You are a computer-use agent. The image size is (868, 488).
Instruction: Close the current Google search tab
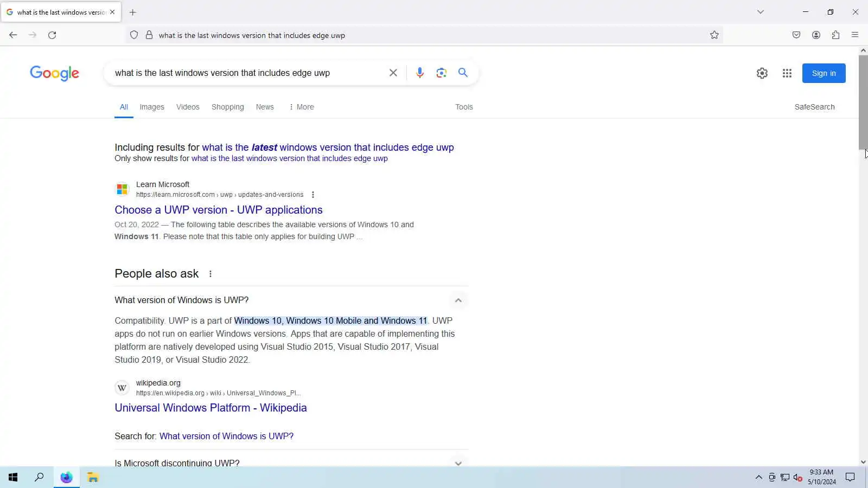pyautogui.click(x=112, y=12)
